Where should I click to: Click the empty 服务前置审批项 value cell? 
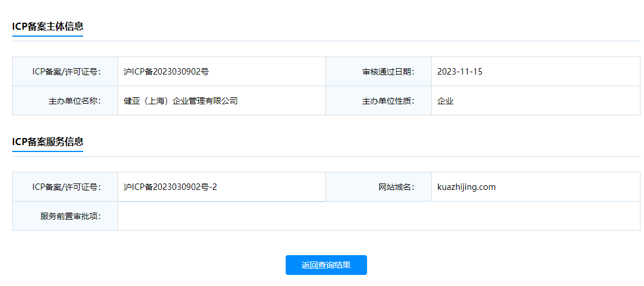point(379,216)
